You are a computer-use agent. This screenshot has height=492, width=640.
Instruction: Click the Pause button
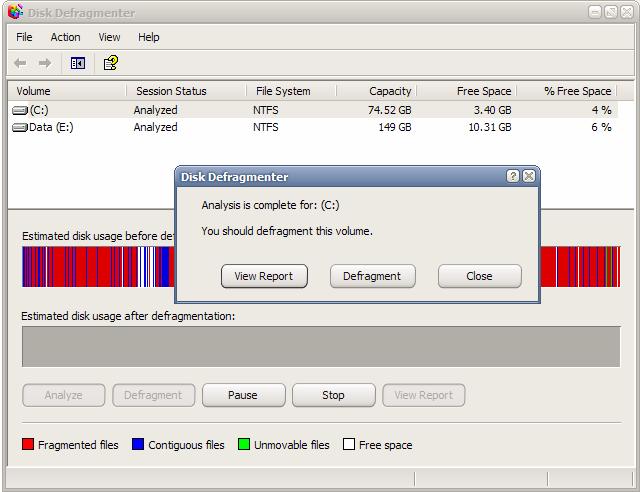[243, 395]
